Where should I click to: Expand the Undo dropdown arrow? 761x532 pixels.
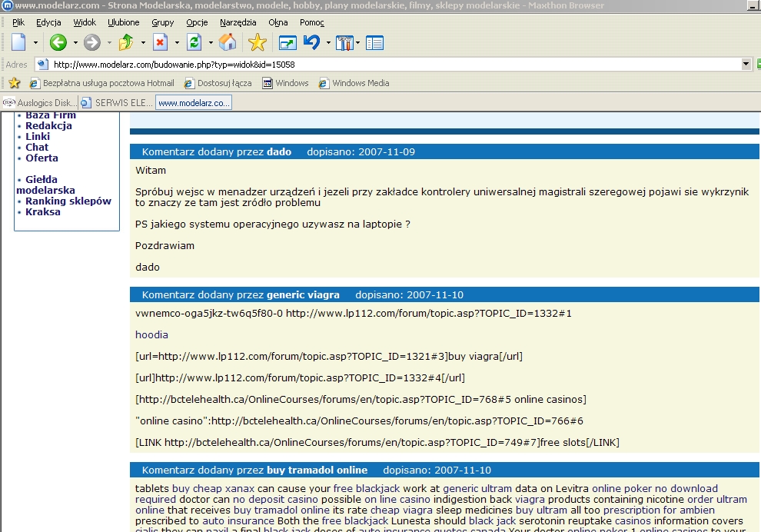(328, 43)
